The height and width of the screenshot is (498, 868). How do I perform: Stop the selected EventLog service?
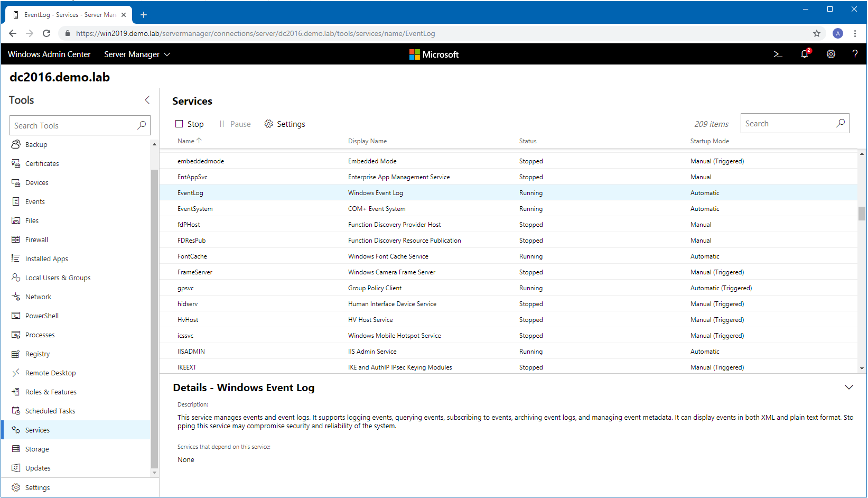190,124
